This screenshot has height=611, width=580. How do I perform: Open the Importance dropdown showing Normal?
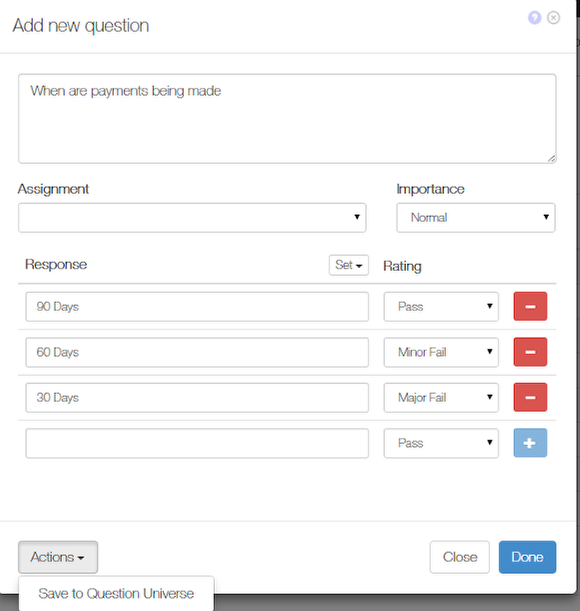[476, 217]
